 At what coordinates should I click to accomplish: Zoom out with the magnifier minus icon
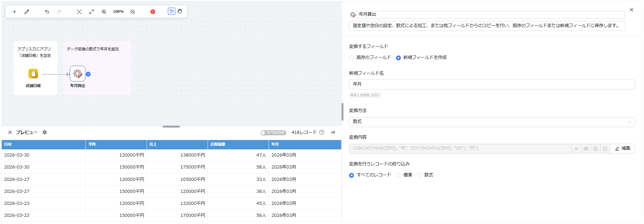pyautogui.click(x=133, y=12)
